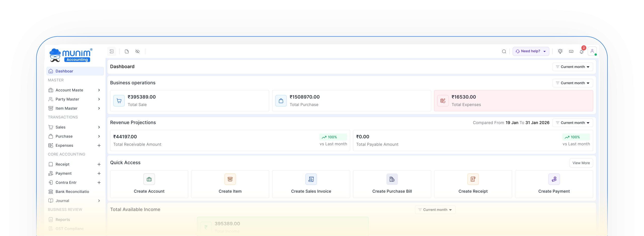Click the Create Receipt icon
This screenshot has height=236, width=644.
pos(473,179)
